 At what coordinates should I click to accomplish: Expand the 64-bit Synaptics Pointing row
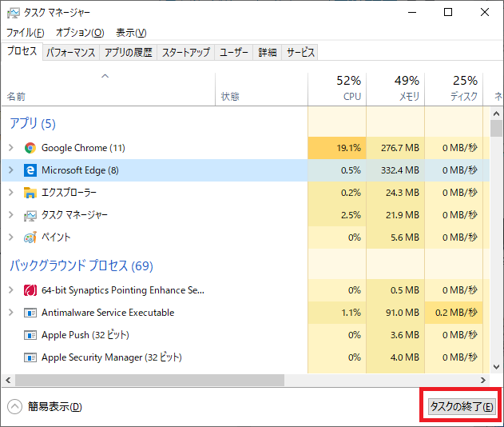click(x=11, y=290)
